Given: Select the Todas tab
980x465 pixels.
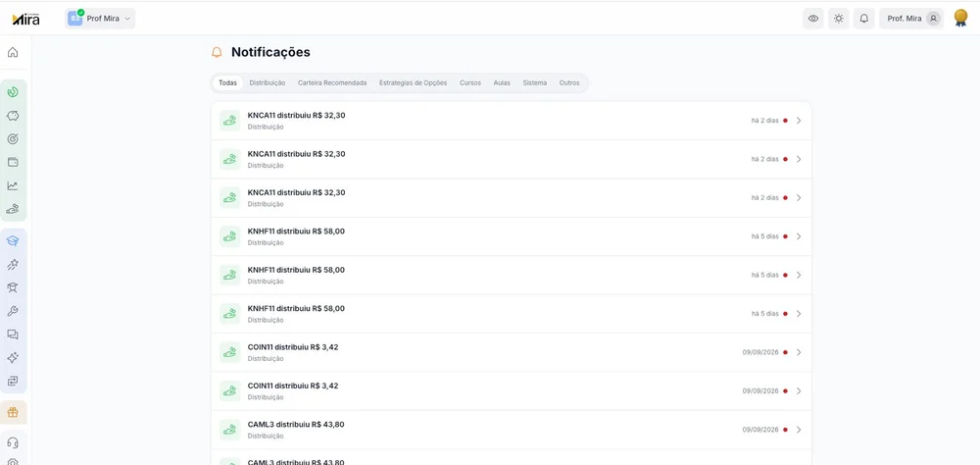Looking at the screenshot, I should click(228, 82).
